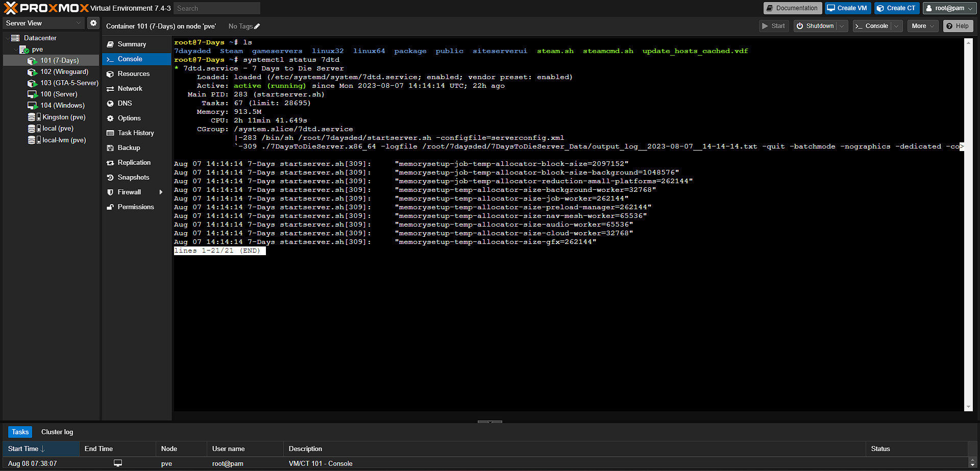The width and height of the screenshot is (980, 471).
Task: Open the root@pam user menu
Action: [949, 8]
